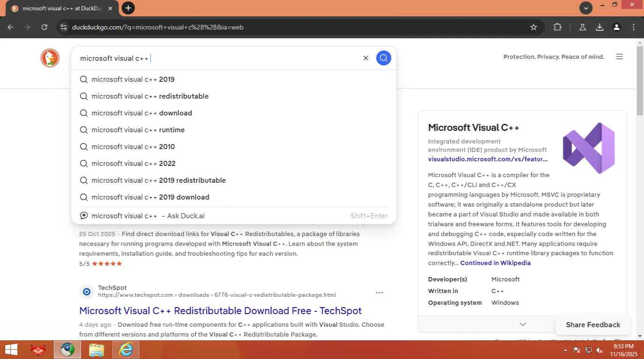644x359 pixels.
Task: Click the muted volume tray icon
Action: (x=600, y=350)
